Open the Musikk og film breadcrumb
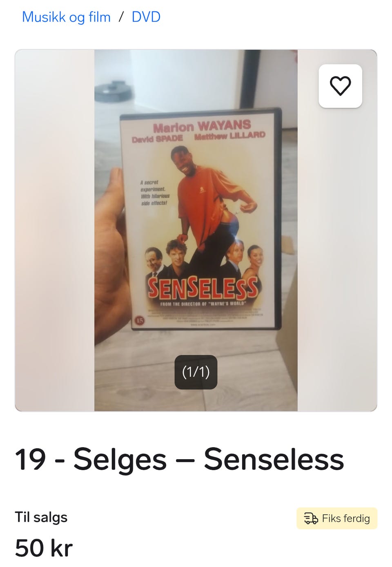The image size is (392, 567). 66,17
